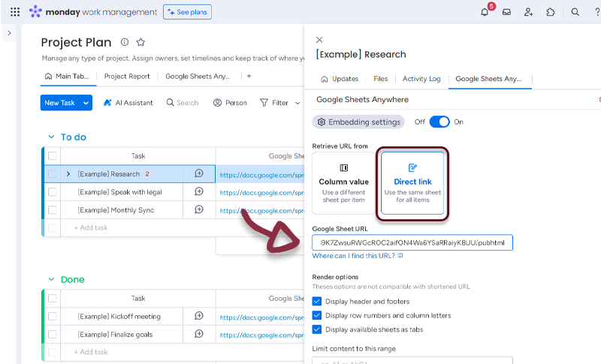Uncheck Display row numbers and column letters
This screenshot has height=364, width=601.
click(x=317, y=315)
